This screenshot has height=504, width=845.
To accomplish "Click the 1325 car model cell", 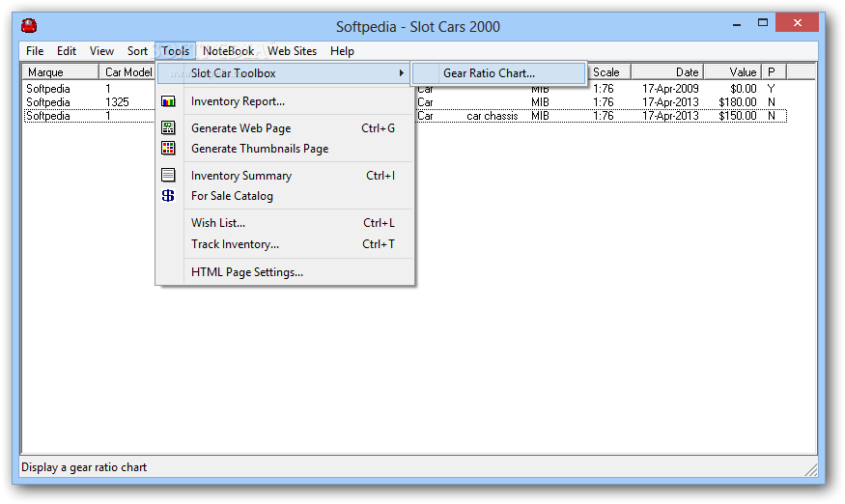I will point(117,102).
